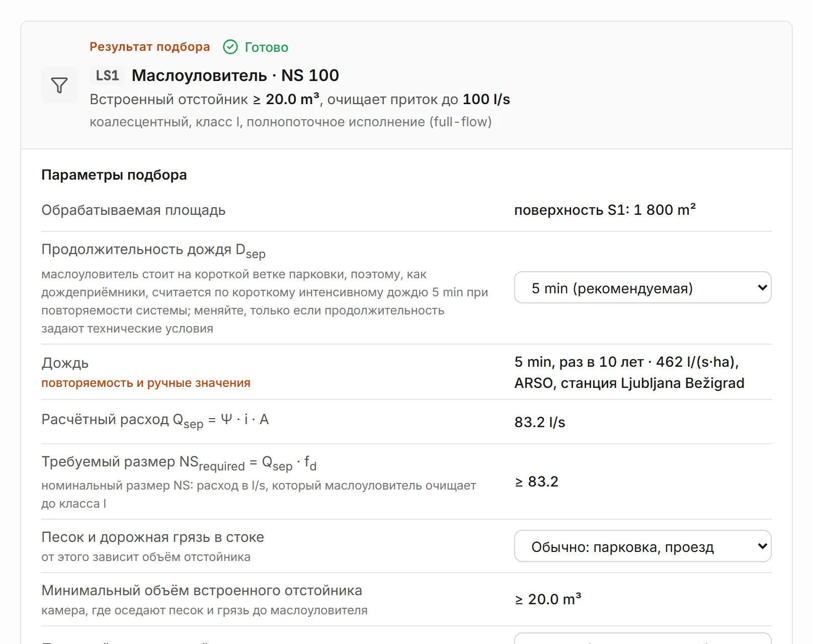This screenshot has height=644, width=813.
Task: Open the rain duration 5 min dropdown
Action: [642, 288]
